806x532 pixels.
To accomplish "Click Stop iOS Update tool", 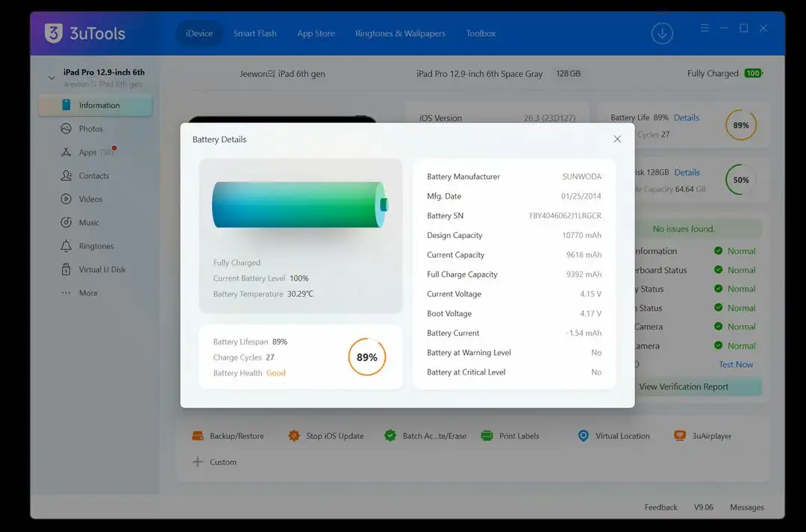I will [x=326, y=436].
